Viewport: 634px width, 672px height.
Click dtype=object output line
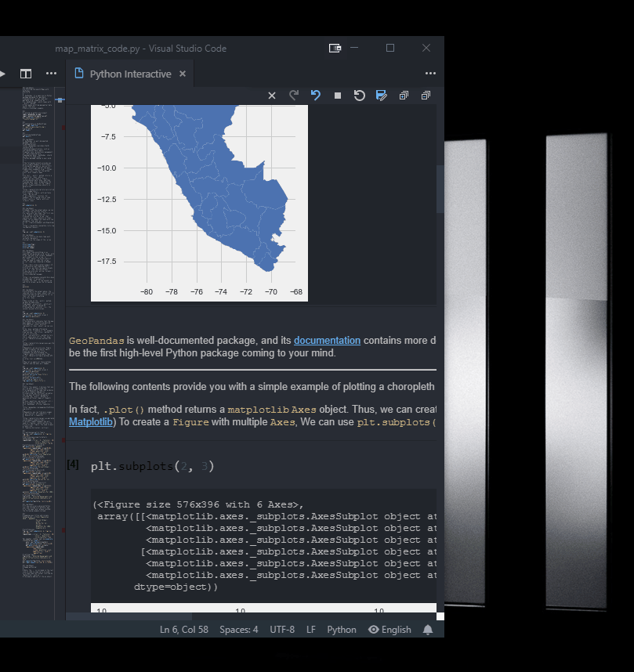176,587
